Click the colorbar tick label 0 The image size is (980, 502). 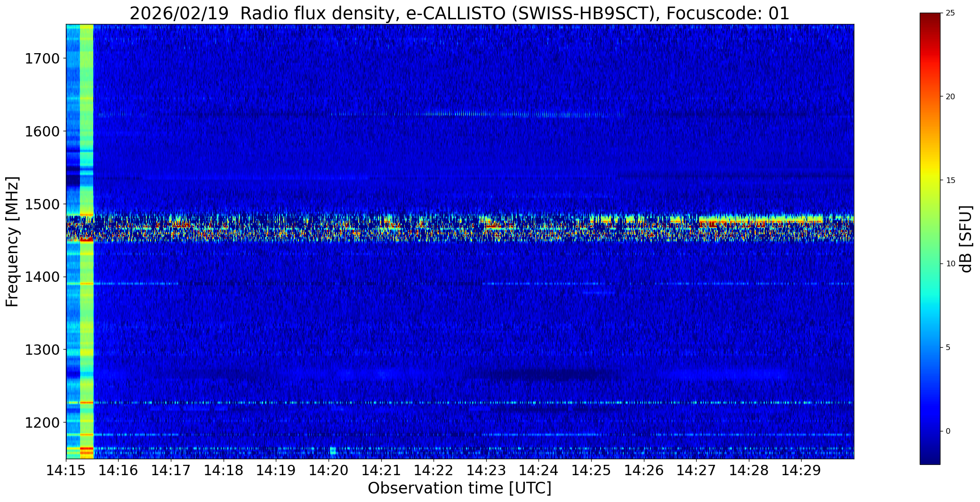pyautogui.click(x=948, y=431)
